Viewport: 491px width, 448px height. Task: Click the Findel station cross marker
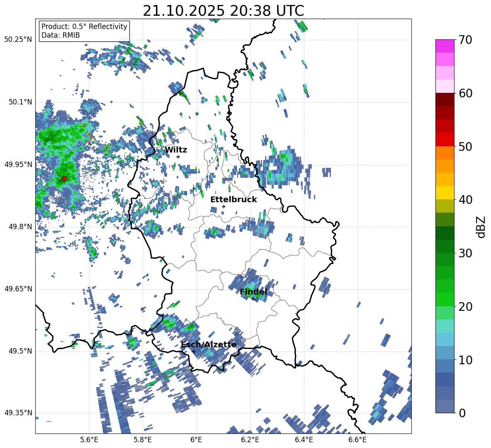(253, 299)
